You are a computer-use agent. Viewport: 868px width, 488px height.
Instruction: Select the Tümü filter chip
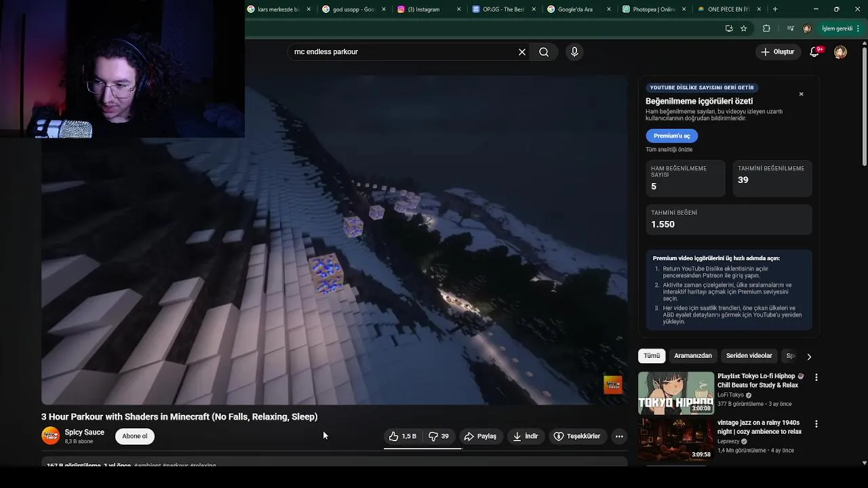pos(652,356)
